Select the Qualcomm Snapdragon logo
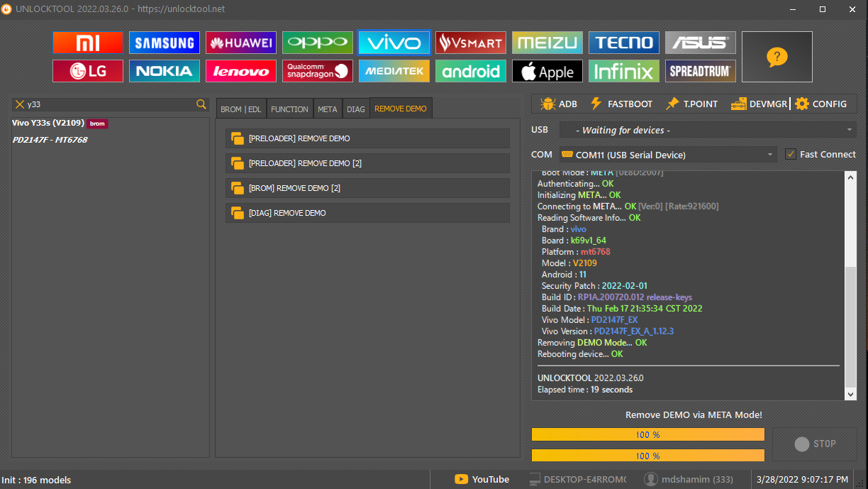868x489 pixels. (x=318, y=71)
